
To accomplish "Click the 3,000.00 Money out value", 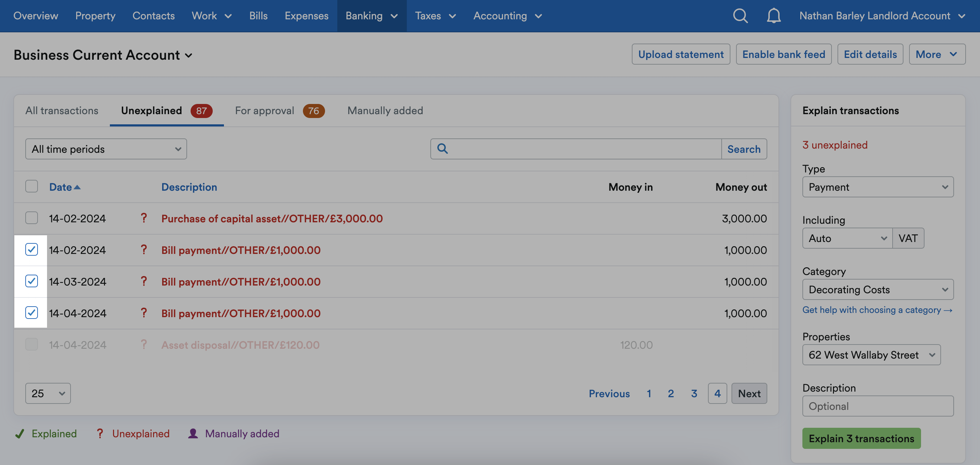I will pos(744,218).
